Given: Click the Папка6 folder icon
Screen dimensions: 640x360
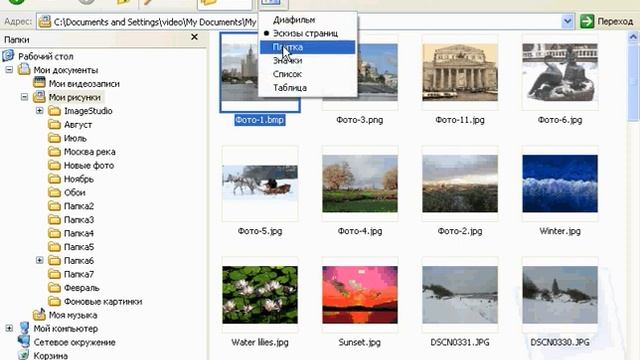Looking at the screenshot, I should tap(54, 260).
